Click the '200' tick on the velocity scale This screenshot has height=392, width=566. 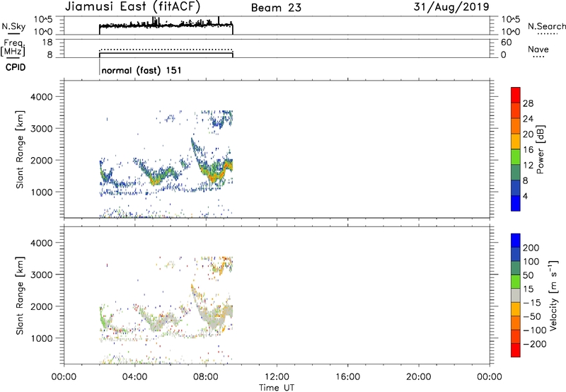531,248
